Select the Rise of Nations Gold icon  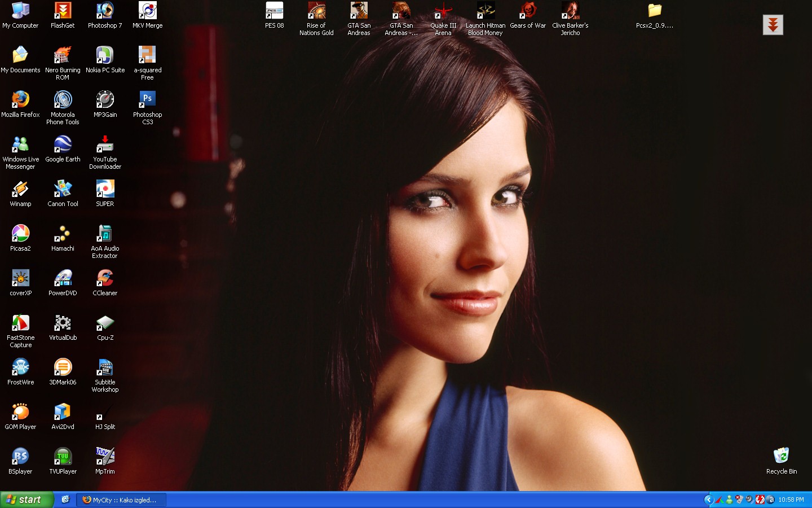point(316,19)
